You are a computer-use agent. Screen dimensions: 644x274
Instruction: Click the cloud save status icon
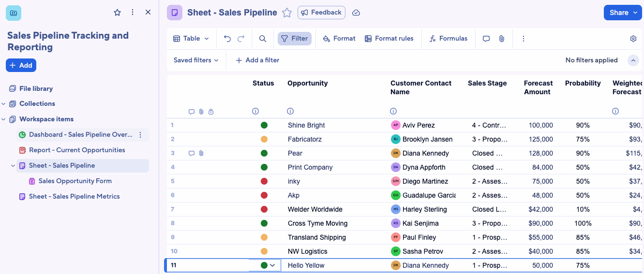click(x=356, y=13)
